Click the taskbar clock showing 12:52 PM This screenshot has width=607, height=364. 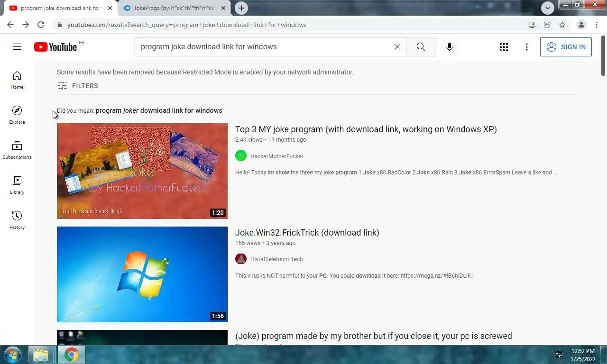(583, 355)
